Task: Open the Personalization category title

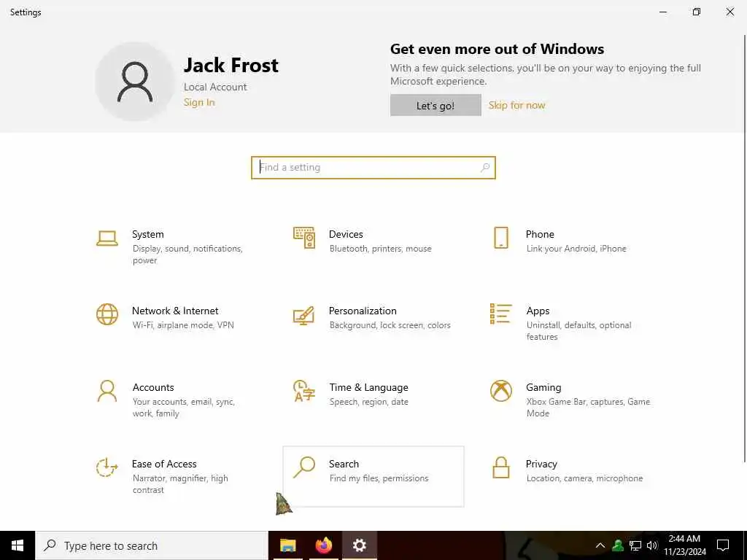Action: (363, 311)
